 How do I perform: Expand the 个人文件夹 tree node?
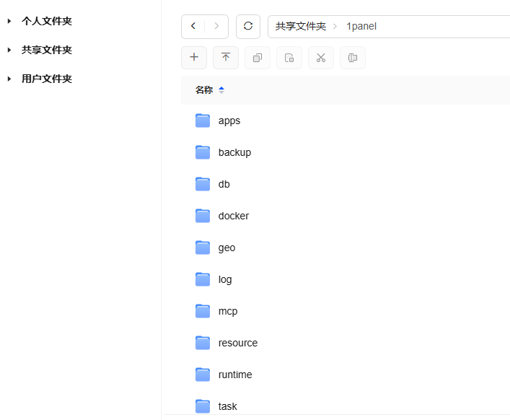pyautogui.click(x=9, y=21)
